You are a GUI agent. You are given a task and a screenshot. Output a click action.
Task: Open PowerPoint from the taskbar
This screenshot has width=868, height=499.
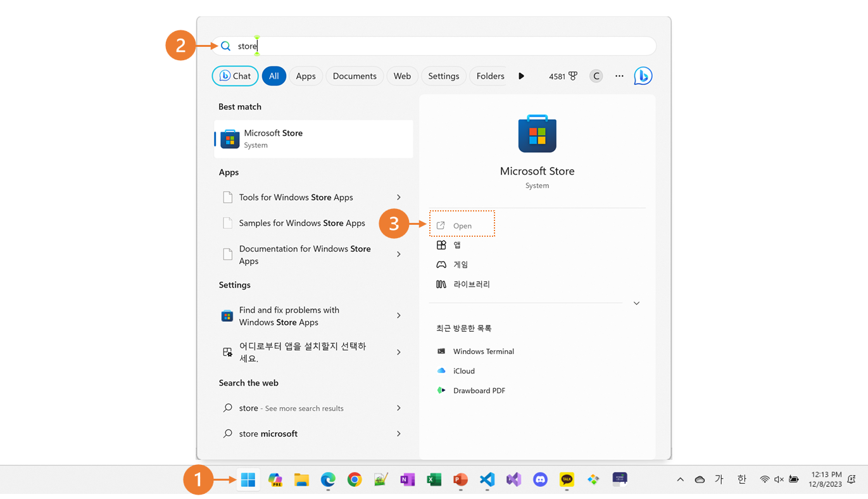pos(460,480)
